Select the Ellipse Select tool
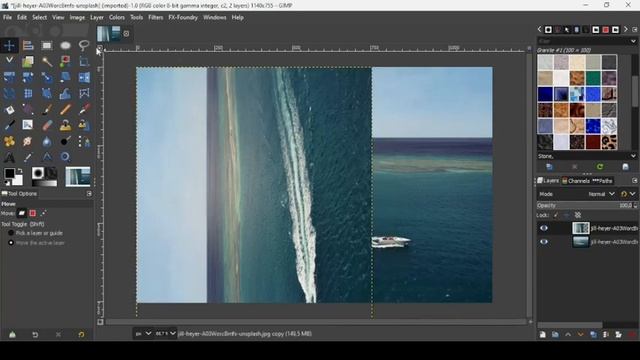This screenshot has height=360, width=640. tap(65, 45)
